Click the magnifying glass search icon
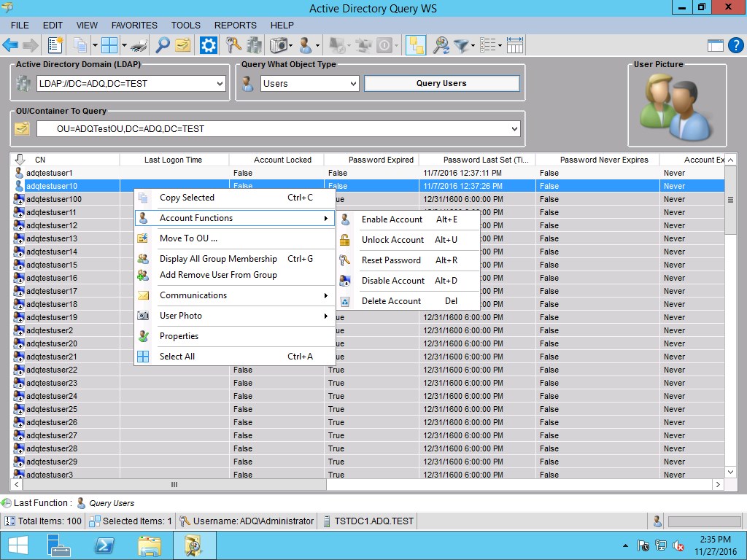This screenshot has width=747, height=560. pyautogui.click(x=163, y=46)
